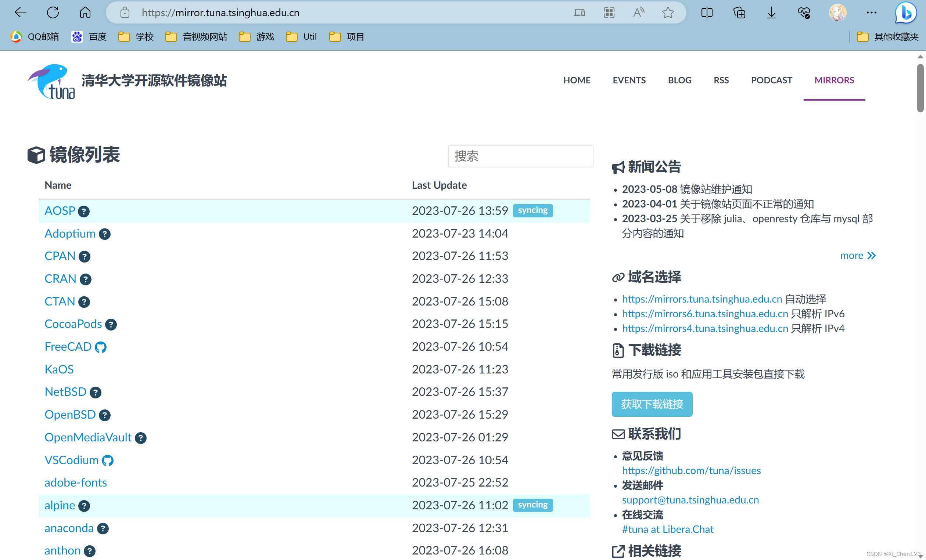This screenshot has height=560, width=926.
Task: Open split screen icon in toolbar
Action: (x=707, y=13)
